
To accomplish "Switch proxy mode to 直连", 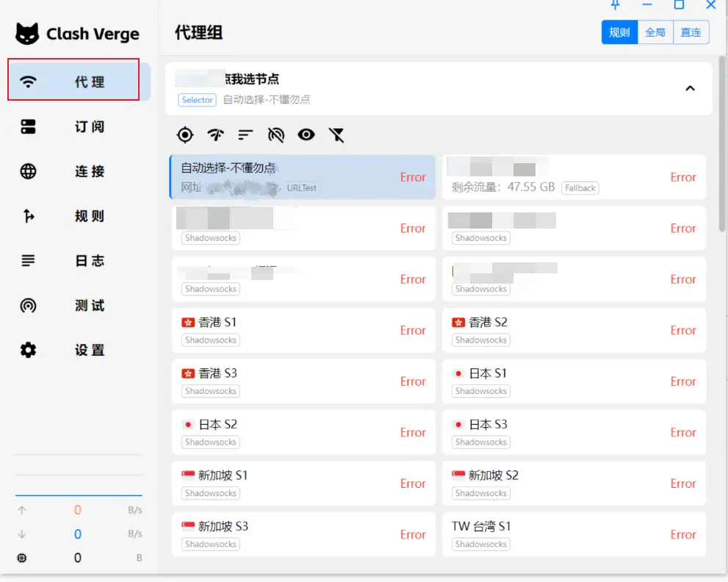I will pyautogui.click(x=691, y=32).
